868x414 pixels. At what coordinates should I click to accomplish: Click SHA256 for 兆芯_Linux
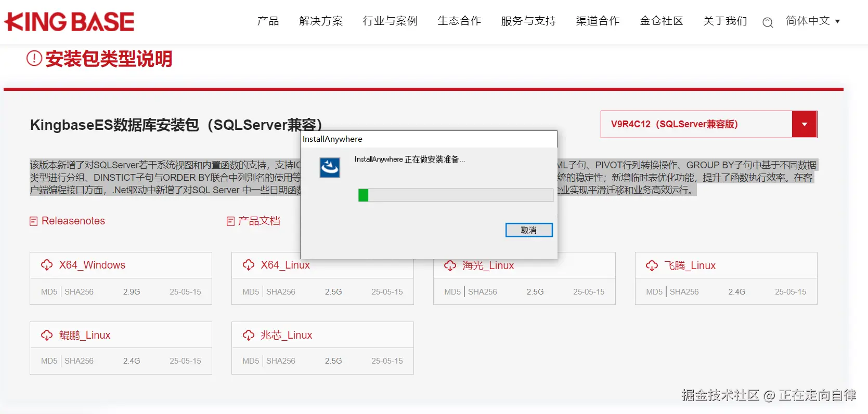(281, 361)
